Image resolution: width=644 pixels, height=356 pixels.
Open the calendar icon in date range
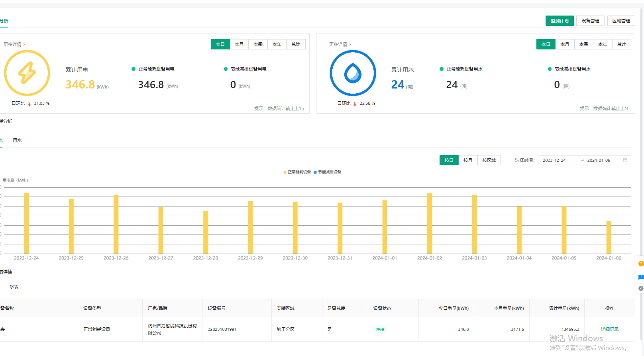pyautogui.click(x=625, y=160)
